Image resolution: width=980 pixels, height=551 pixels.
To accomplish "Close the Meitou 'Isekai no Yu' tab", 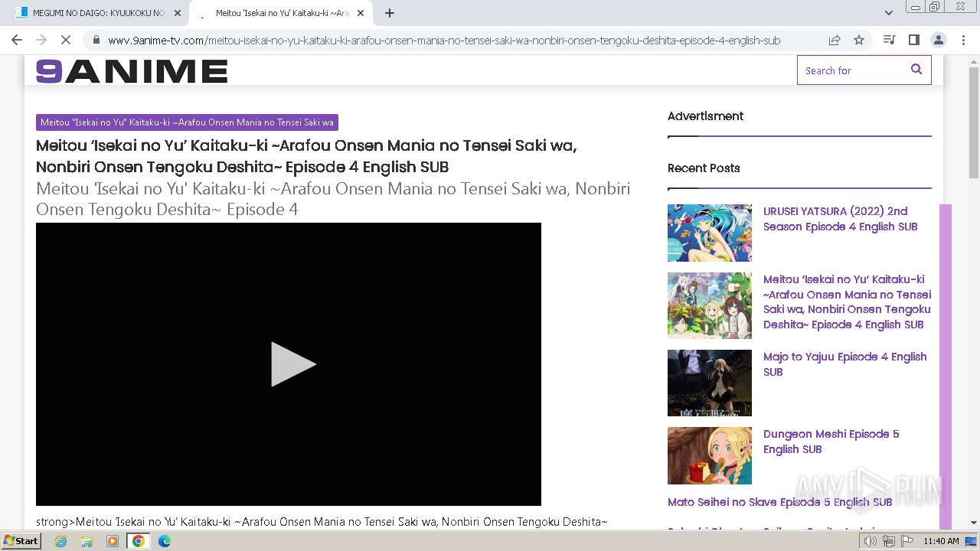I will [361, 13].
